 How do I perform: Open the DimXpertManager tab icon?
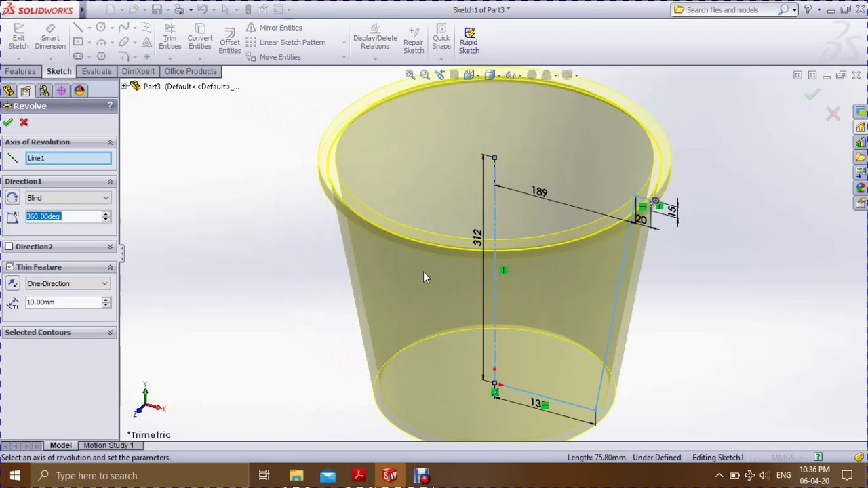coord(61,91)
